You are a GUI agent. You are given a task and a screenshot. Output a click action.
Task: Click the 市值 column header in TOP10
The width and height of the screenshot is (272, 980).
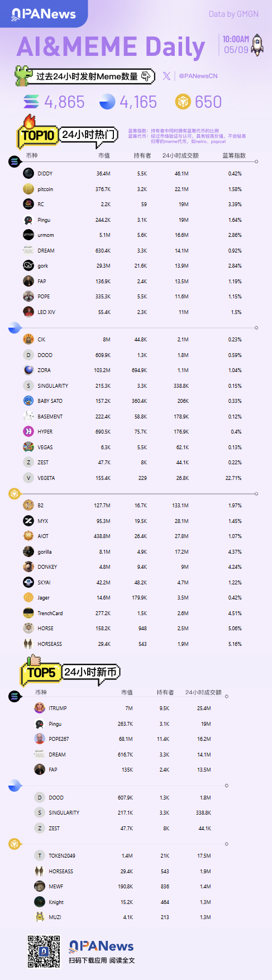(104, 155)
